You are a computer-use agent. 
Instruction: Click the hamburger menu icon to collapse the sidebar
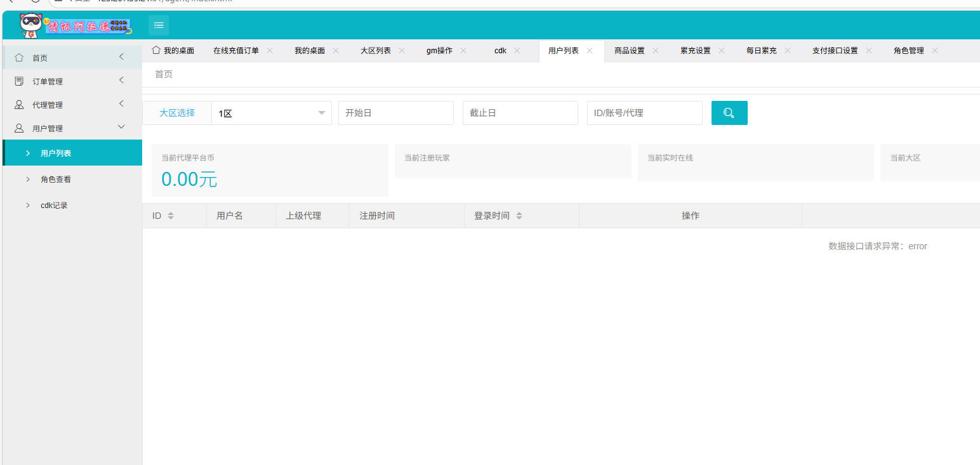pyautogui.click(x=158, y=25)
